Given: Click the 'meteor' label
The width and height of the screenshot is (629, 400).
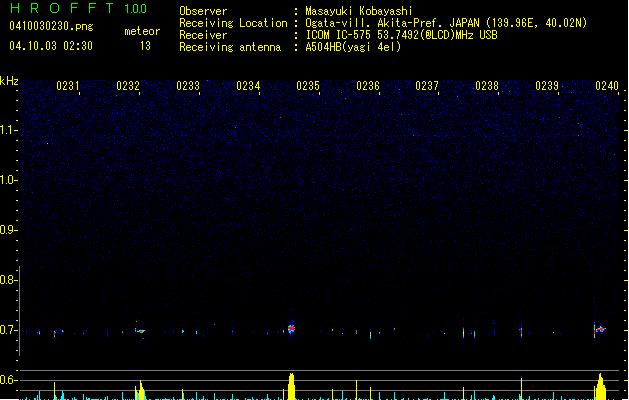Looking at the screenshot, I should pyautogui.click(x=142, y=31).
